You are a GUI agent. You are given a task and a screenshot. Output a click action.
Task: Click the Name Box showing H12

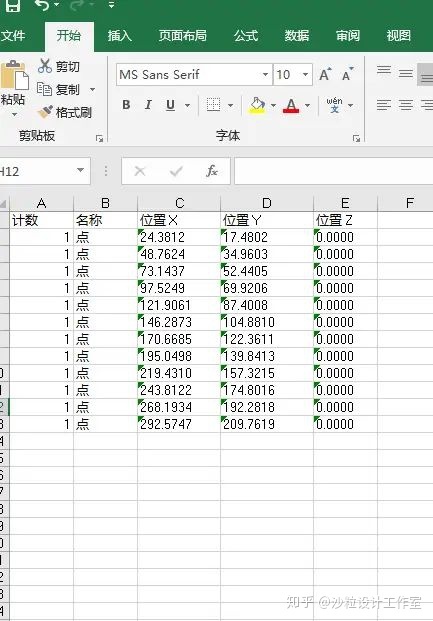click(36, 171)
